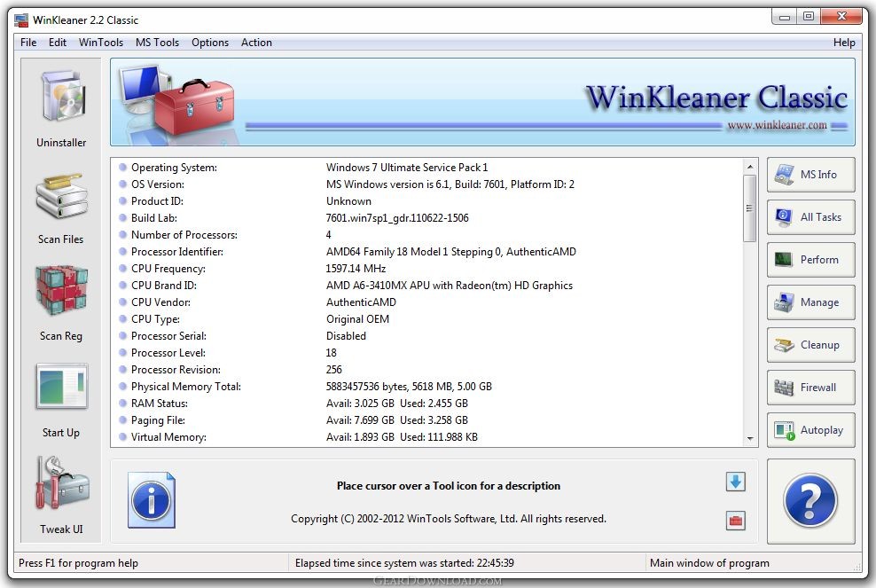Click the Autoplay button
Image resolution: width=876 pixels, height=588 pixels.
point(810,430)
